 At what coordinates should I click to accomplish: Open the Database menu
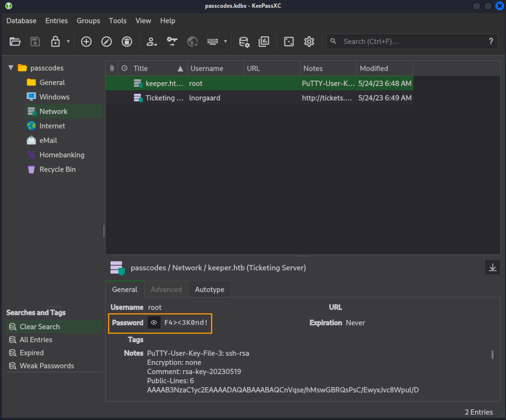pos(21,21)
